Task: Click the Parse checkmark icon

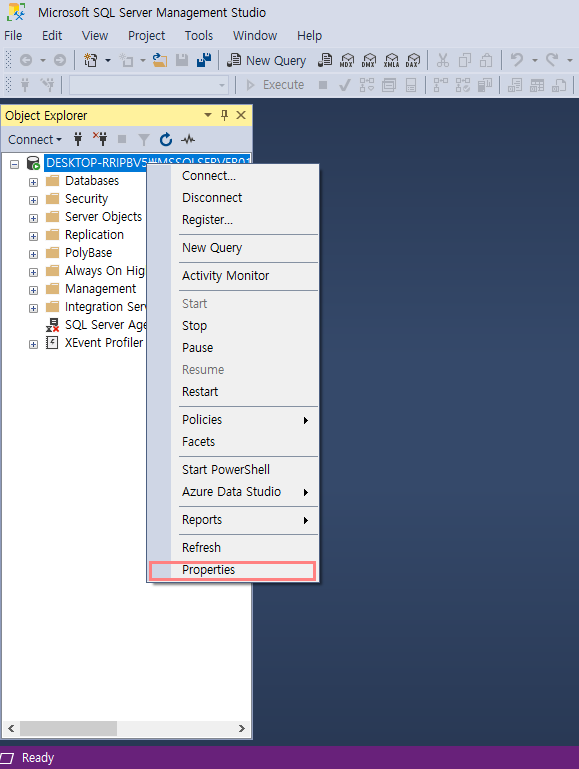Action: (345, 85)
